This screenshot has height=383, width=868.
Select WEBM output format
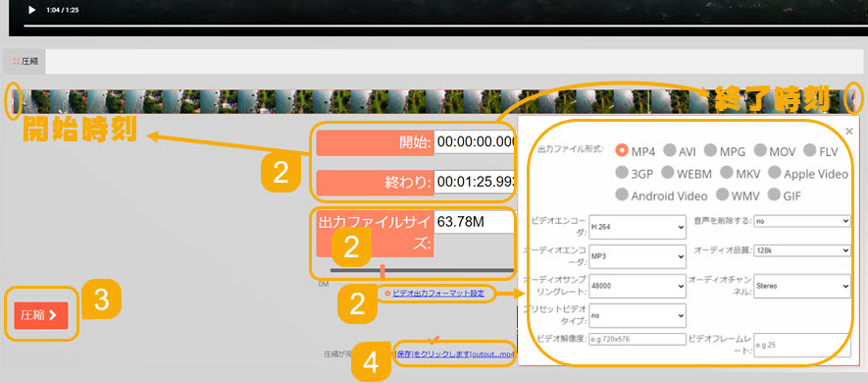668,173
